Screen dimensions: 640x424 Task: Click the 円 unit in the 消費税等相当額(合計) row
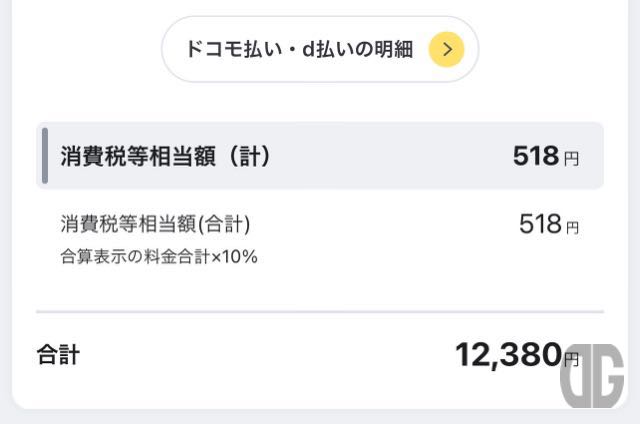pos(573,227)
